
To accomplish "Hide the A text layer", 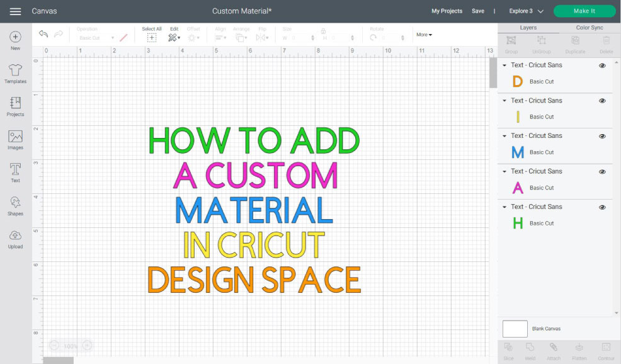I will tap(602, 172).
